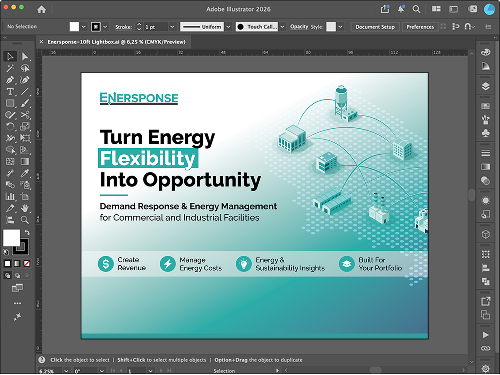500x375 pixels.
Task: Select the Lasso tool
Action: [25, 68]
